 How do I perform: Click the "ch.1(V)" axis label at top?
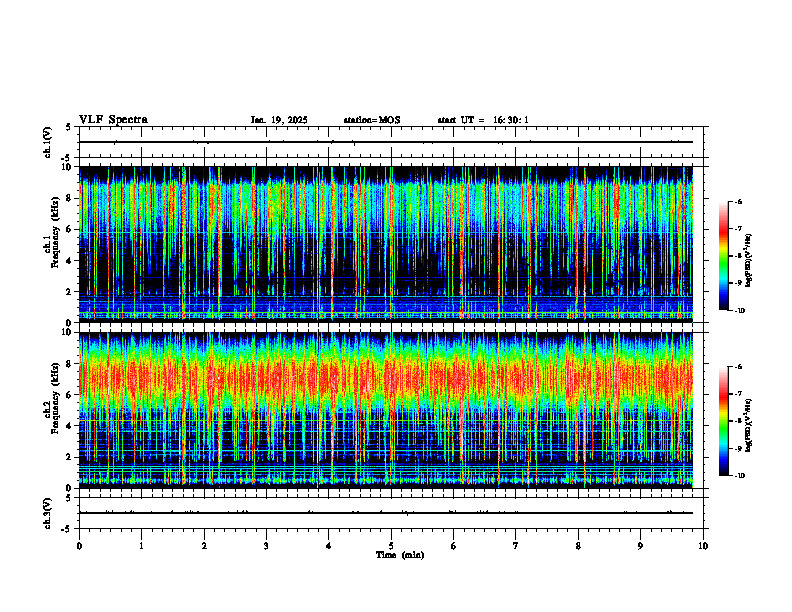point(47,142)
